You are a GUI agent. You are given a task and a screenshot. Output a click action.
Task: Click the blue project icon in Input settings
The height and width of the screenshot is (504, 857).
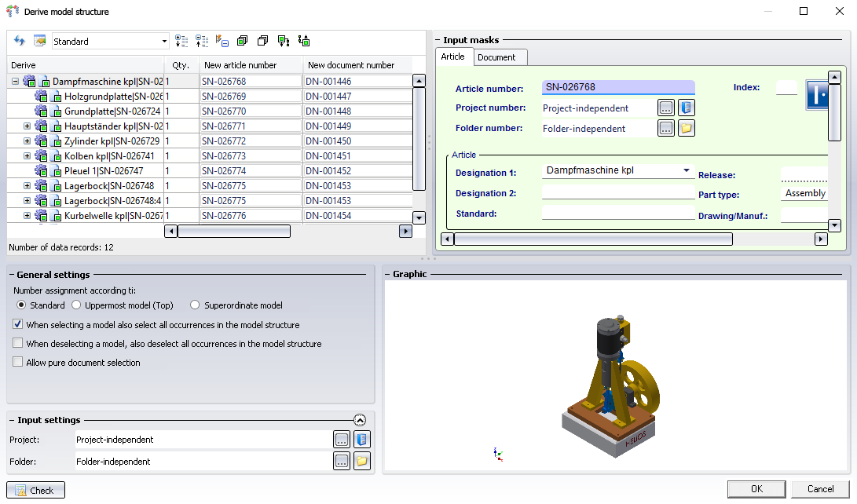(x=361, y=440)
